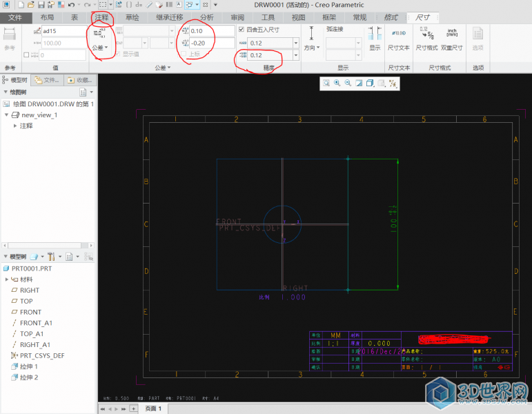Image resolution: width=532 pixels, height=414 pixels.
Task: Open the upper precision 0.12 dropdown
Action: pyautogui.click(x=296, y=43)
